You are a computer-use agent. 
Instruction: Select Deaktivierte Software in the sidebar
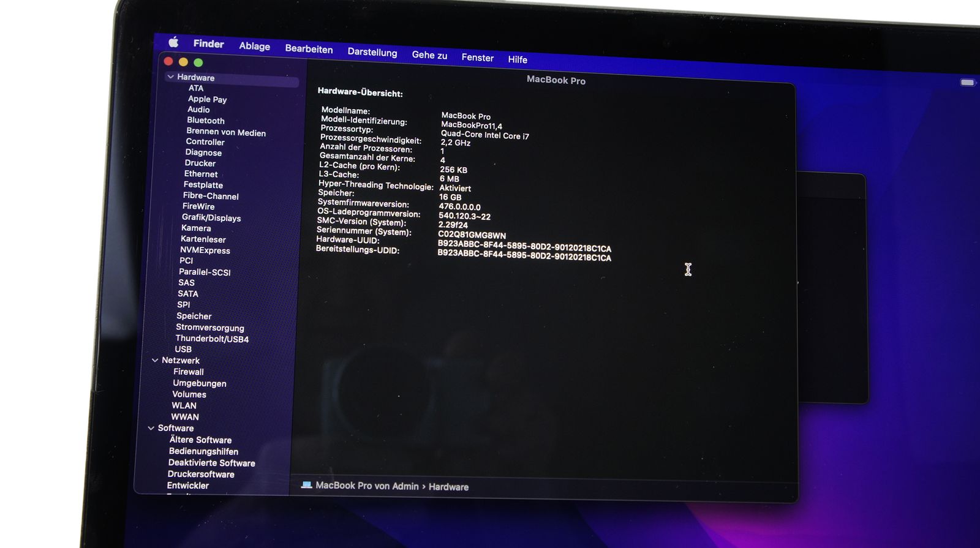click(x=211, y=463)
